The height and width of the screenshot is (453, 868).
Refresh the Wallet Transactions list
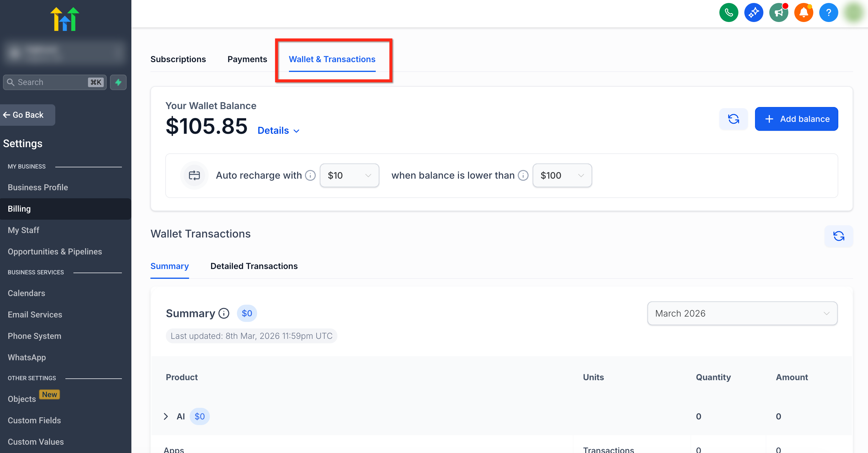[838, 236]
